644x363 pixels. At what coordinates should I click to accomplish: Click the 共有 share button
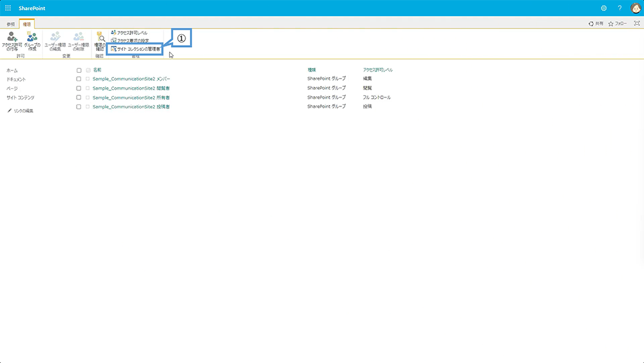[596, 24]
